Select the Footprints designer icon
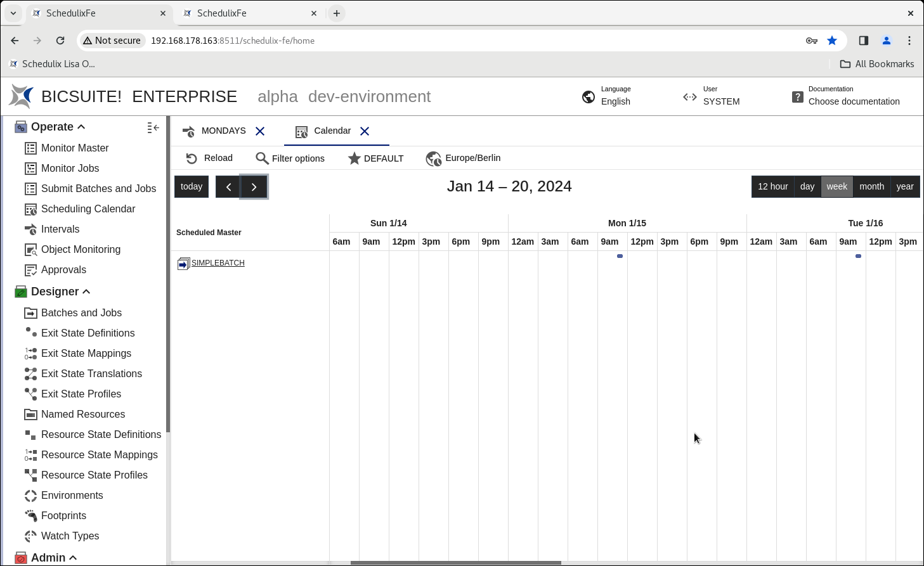This screenshot has width=924, height=566. (30, 515)
